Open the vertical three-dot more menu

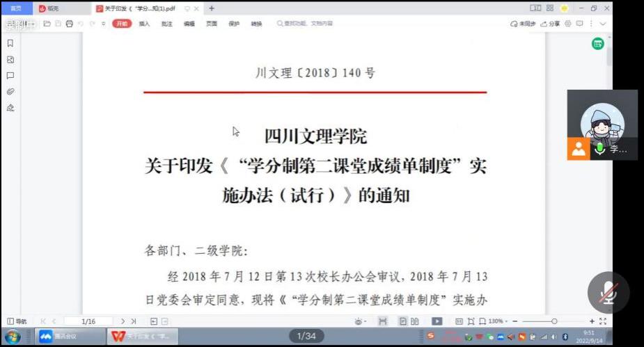(591, 24)
